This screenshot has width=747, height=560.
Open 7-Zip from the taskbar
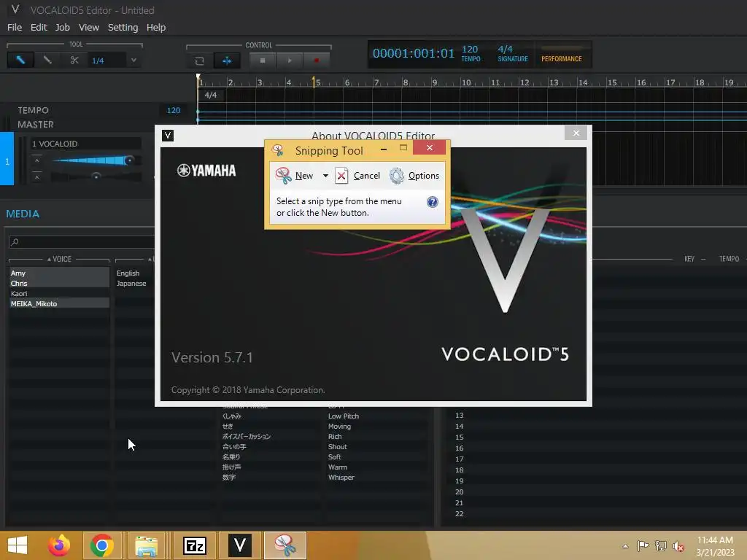[194, 545]
